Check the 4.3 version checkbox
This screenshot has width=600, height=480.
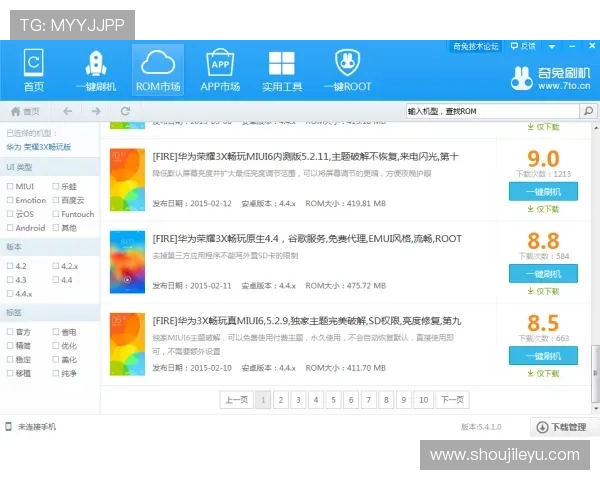(10, 280)
